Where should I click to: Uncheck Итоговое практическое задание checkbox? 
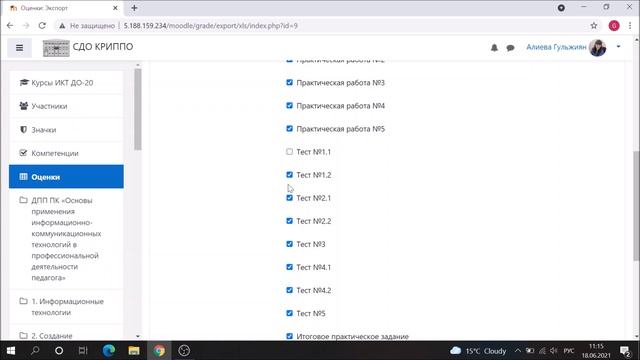[x=289, y=336]
